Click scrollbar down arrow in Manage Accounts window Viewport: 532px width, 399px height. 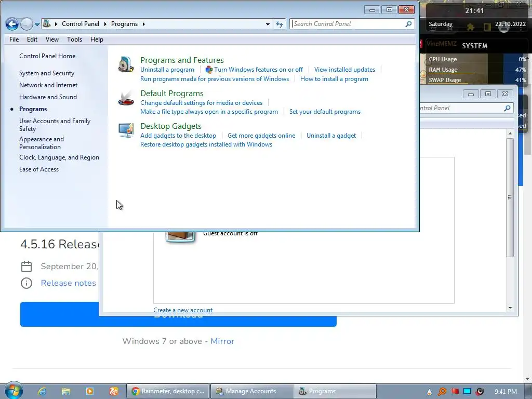point(510,308)
